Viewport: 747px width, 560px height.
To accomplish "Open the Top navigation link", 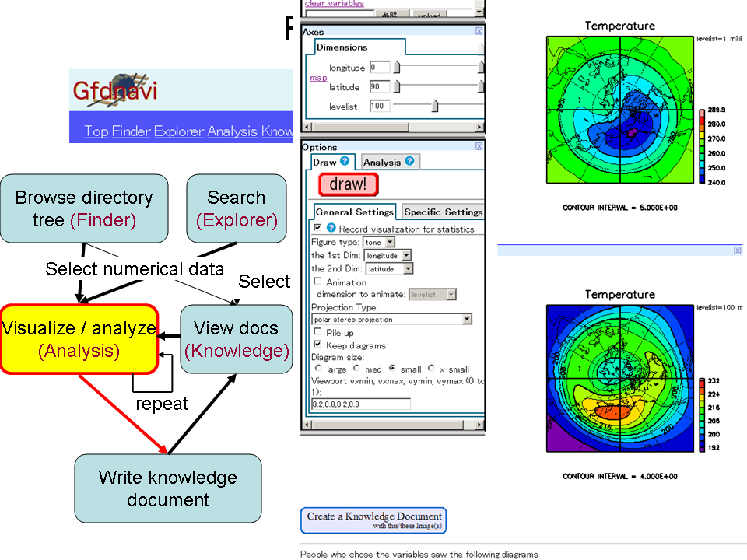I will tap(96, 131).
